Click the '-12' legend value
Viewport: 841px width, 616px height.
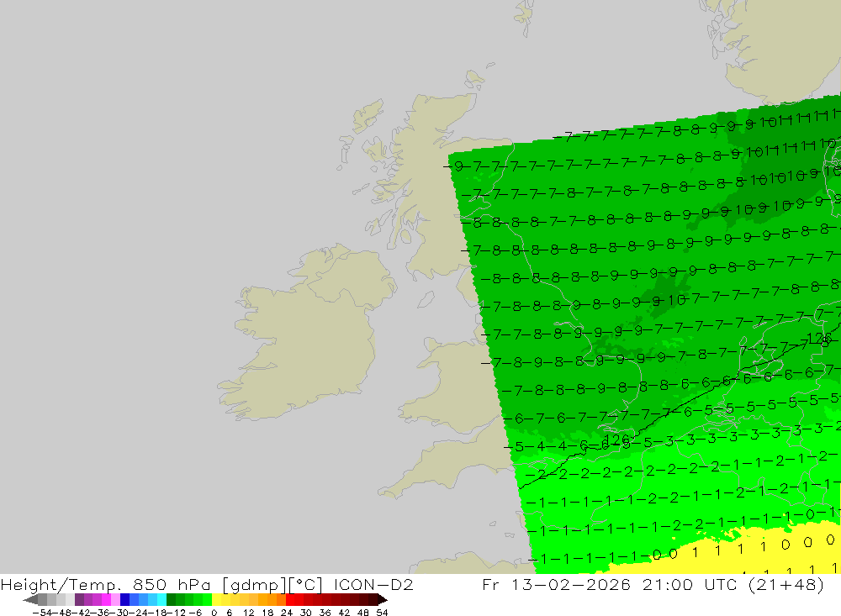pos(177,613)
